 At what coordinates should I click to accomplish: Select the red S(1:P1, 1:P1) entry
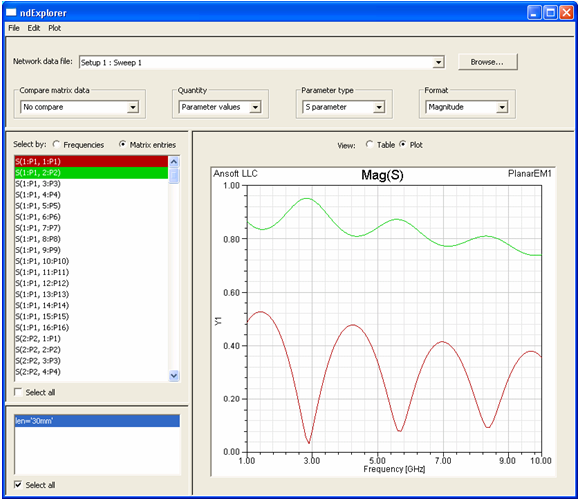tap(91, 161)
